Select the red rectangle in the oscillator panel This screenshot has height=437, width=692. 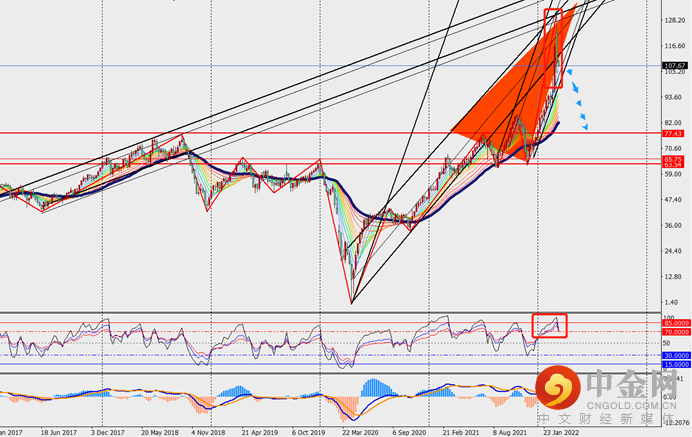pos(549,326)
